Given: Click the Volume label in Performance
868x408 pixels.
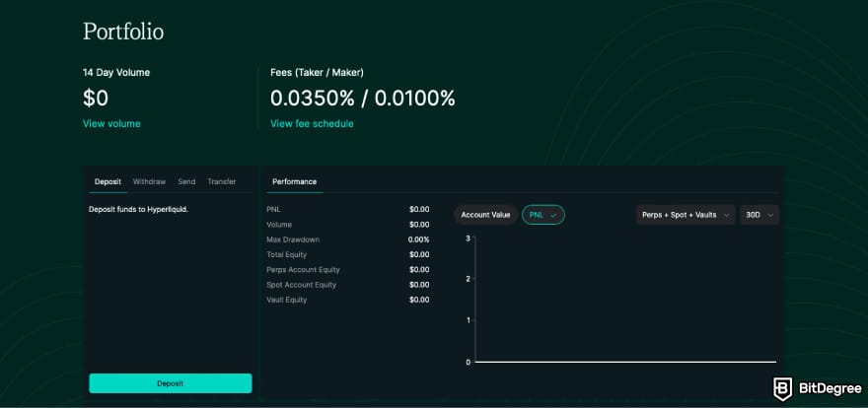Looking at the screenshot, I should click(279, 225).
